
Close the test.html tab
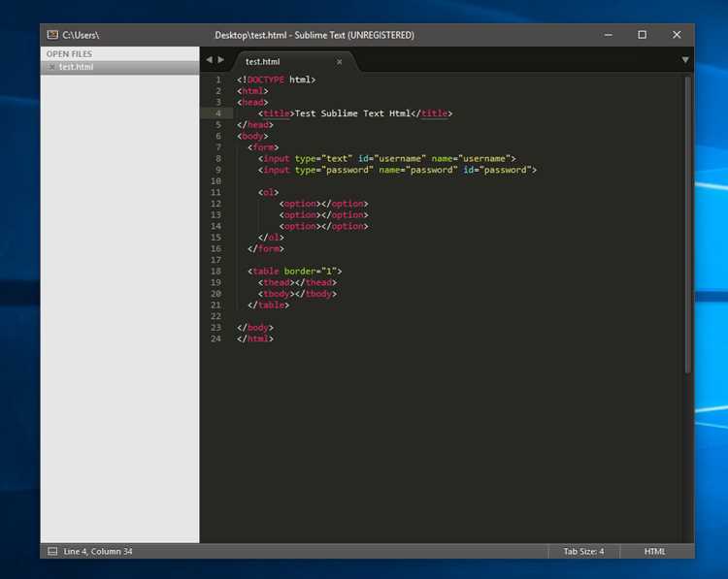(x=340, y=62)
